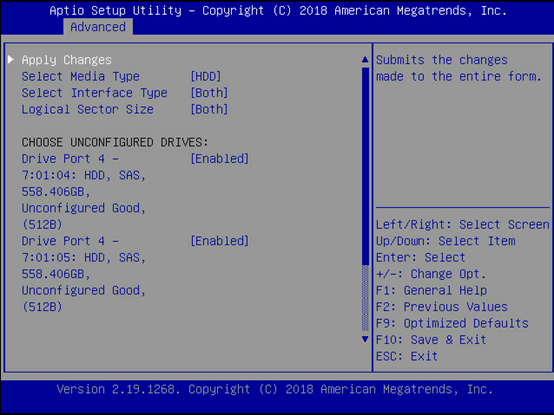This screenshot has height=415, width=554.
Task: Click the F9: Optimized Defaults hint
Action: tap(452, 323)
